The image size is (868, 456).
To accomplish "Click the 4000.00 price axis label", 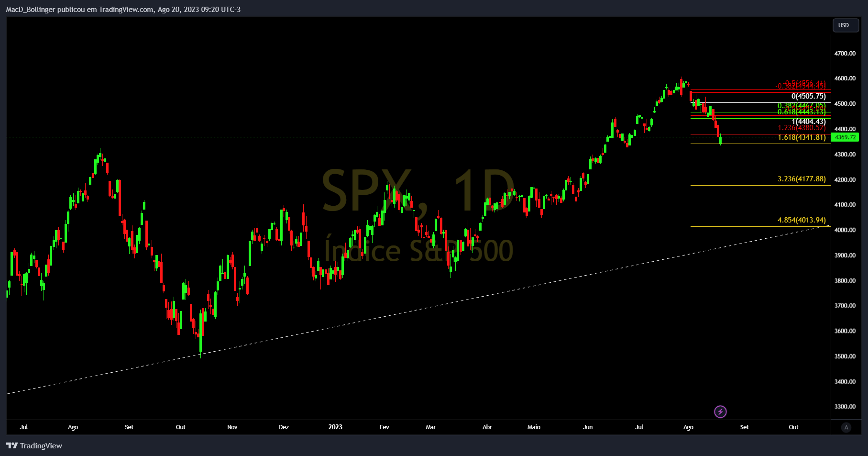I will [845, 230].
